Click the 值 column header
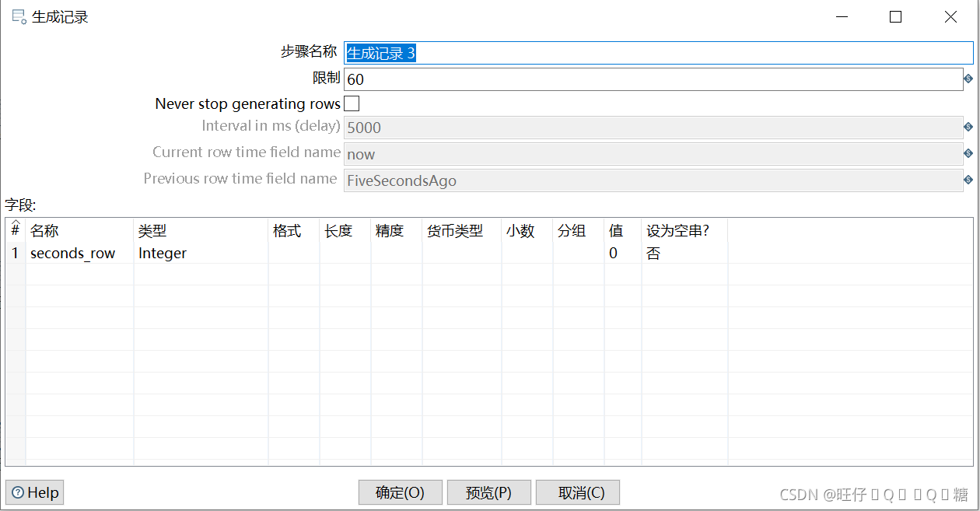 coord(623,231)
